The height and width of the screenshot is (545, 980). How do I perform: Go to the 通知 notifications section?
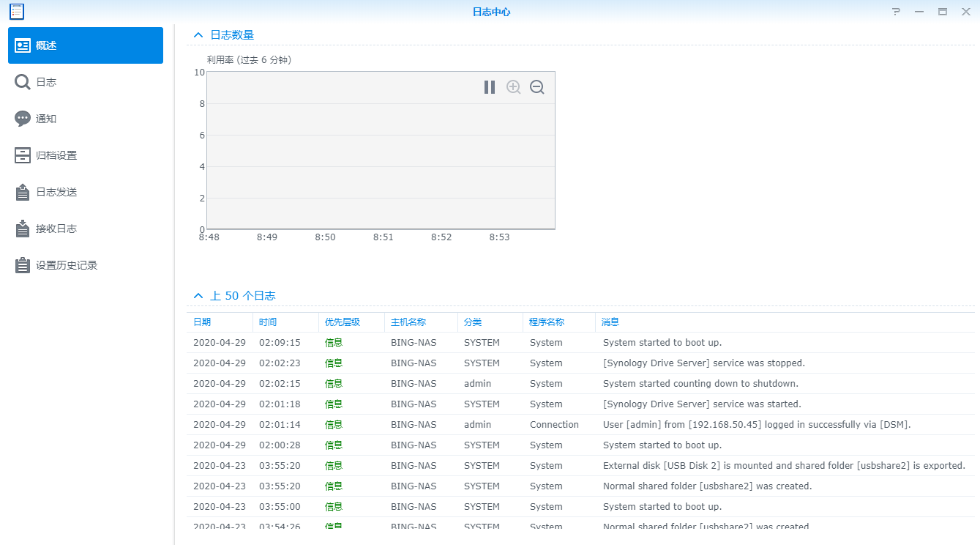[x=86, y=119]
